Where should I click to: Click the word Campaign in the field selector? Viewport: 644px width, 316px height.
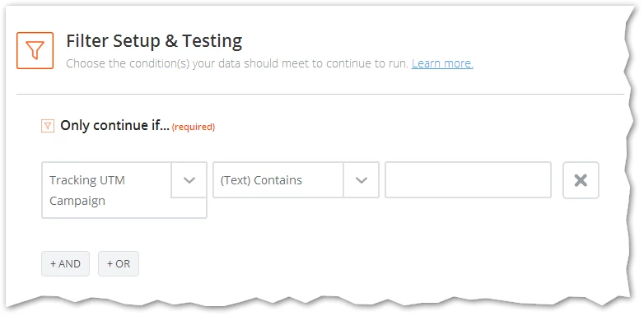pos(77,201)
